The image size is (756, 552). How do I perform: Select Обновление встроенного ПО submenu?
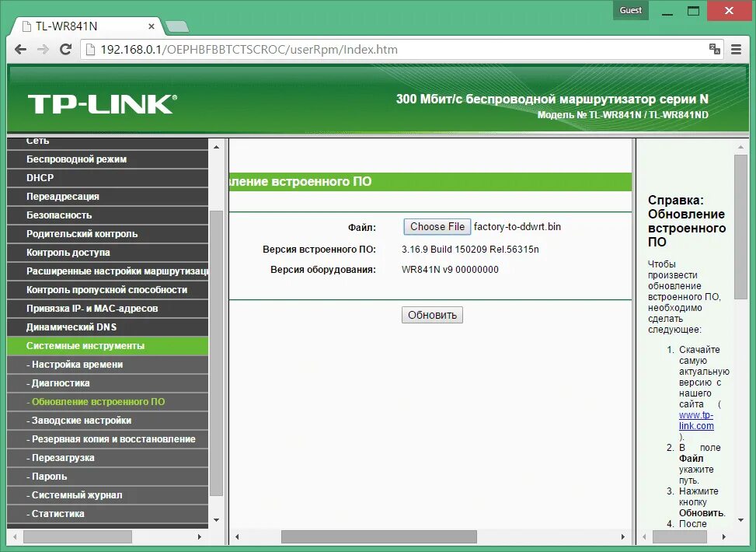[107, 401]
